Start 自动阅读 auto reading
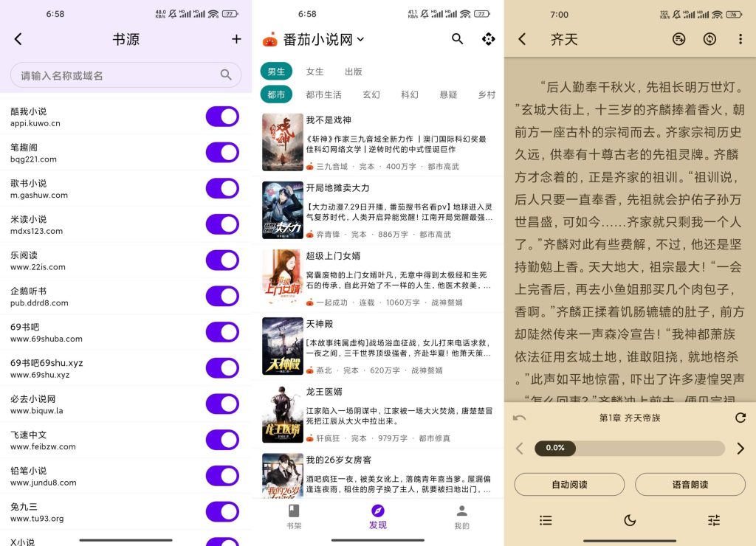This screenshot has width=756, height=546. click(x=569, y=484)
